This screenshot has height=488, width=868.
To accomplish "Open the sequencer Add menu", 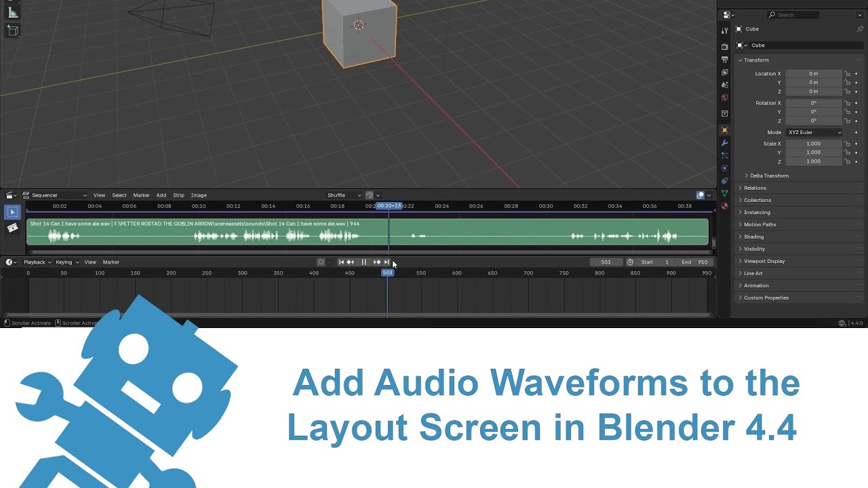I will [161, 195].
